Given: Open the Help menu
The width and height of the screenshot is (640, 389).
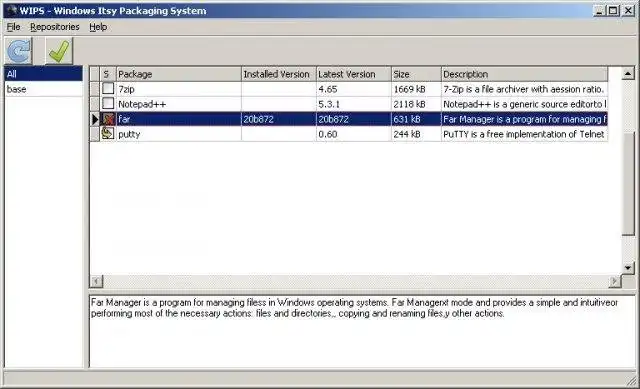Looking at the screenshot, I should pyautogui.click(x=98, y=27).
